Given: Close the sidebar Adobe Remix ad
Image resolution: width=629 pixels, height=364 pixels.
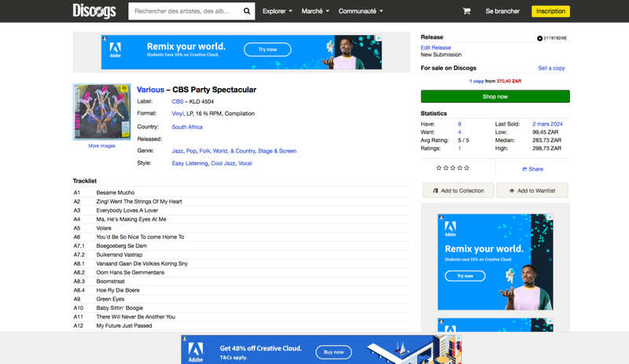Looking at the screenshot, I should click(x=550, y=217).
